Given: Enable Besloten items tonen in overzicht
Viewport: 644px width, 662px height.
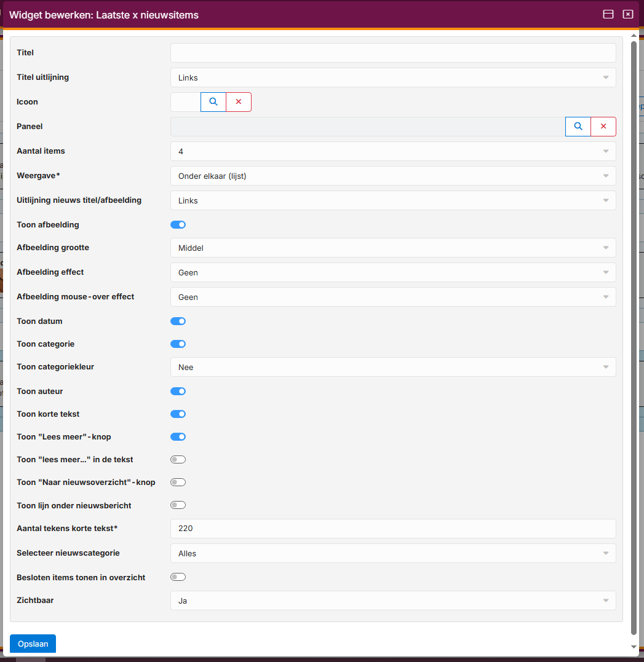Looking at the screenshot, I should (x=178, y=577).
